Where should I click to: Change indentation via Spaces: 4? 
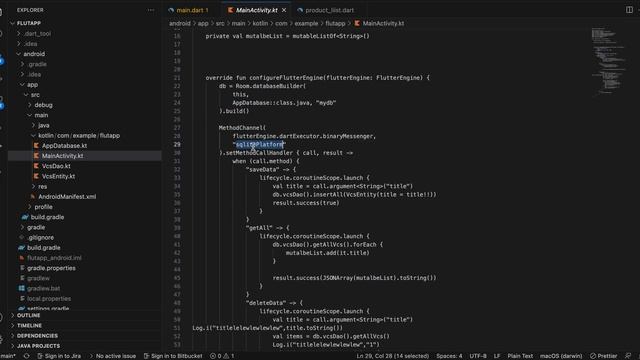(x=449, y=356)
